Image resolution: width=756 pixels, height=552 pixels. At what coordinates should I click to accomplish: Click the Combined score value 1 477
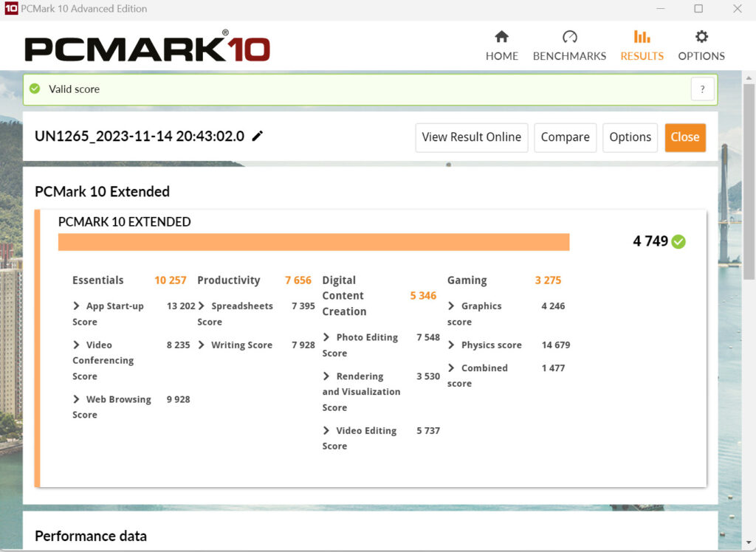[553, 368]
